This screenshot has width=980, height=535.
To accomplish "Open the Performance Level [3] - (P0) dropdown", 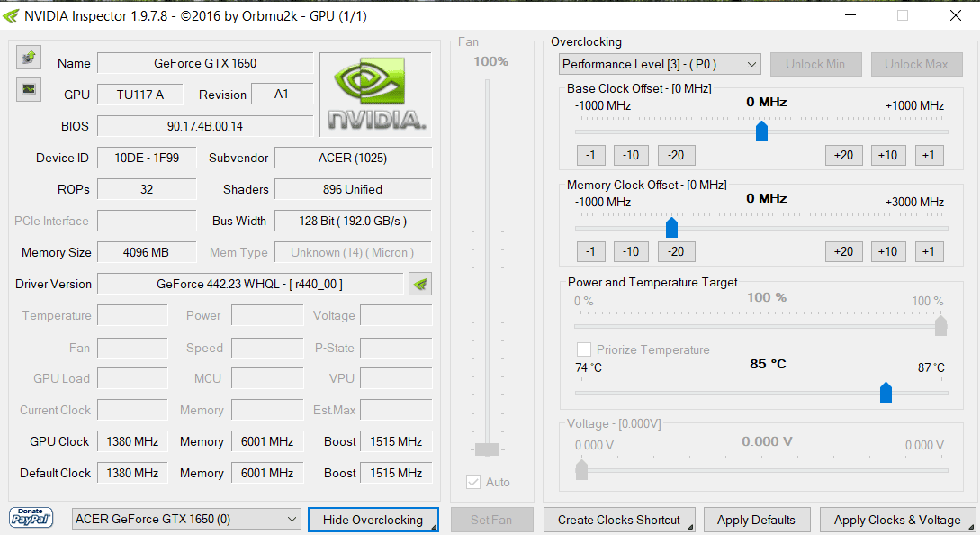I will pyautogui.click(x=660, y=64).
